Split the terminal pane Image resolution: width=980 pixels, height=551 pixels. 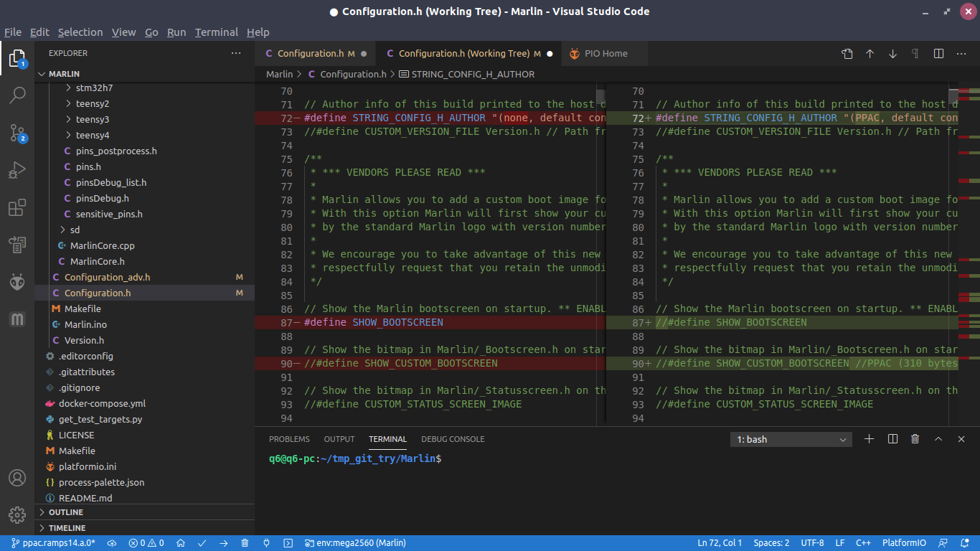click(892, 439)
